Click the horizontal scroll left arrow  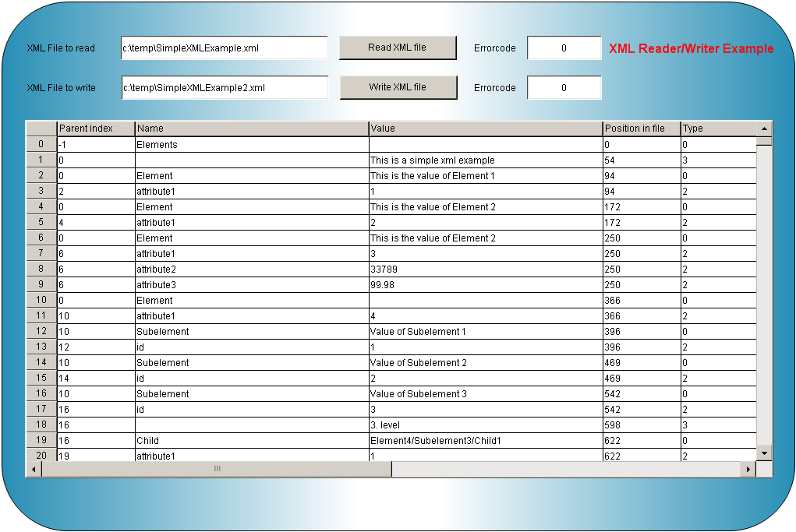tap(34, 469)
